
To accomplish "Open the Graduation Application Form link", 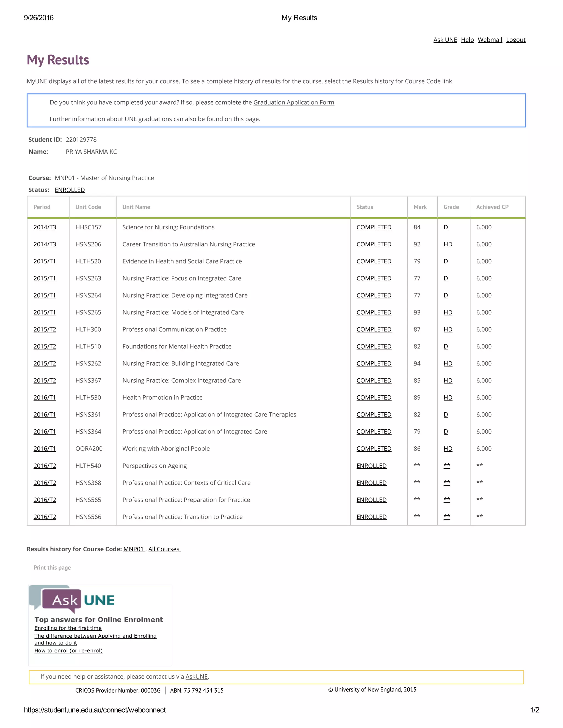I will click(x=294, y=102).
